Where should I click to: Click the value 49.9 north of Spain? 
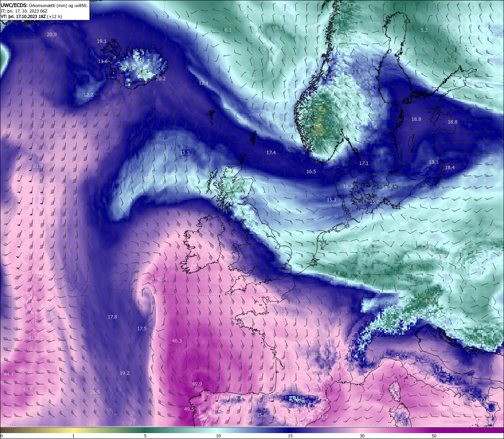point(197,384)
